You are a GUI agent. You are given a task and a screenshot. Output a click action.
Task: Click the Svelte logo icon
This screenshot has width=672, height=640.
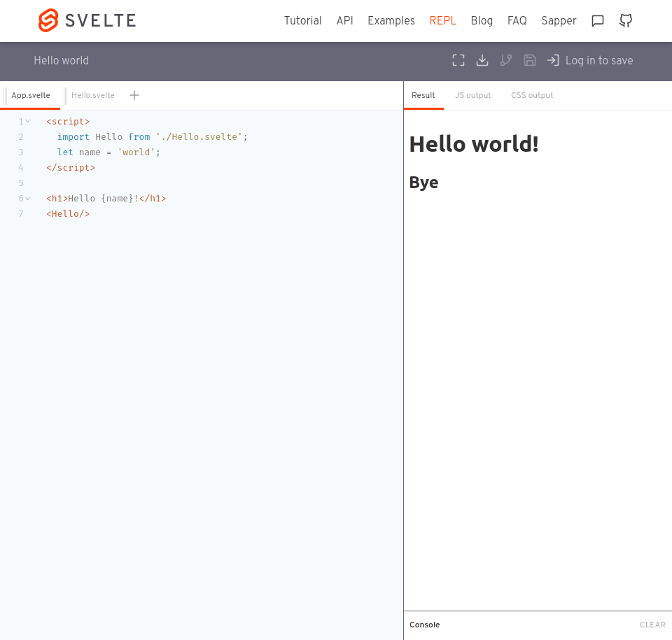48,20
